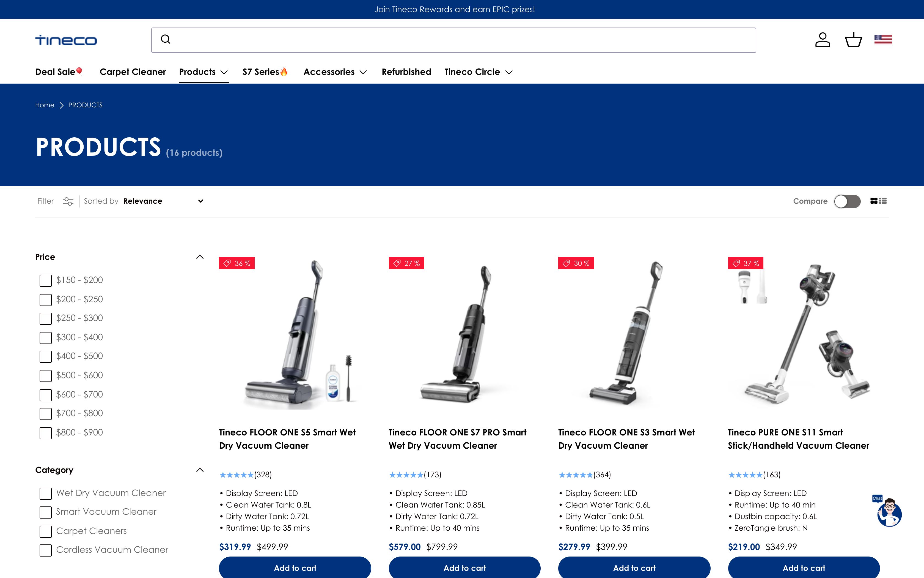Click the $579.00 sale price

pyautogui.click(x=404, y=547)
